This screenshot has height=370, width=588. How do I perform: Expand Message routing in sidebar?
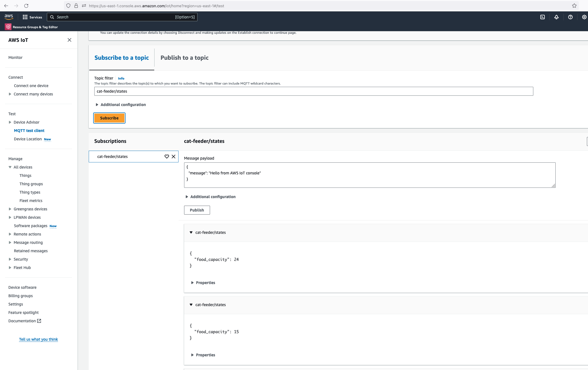point(10,242)
